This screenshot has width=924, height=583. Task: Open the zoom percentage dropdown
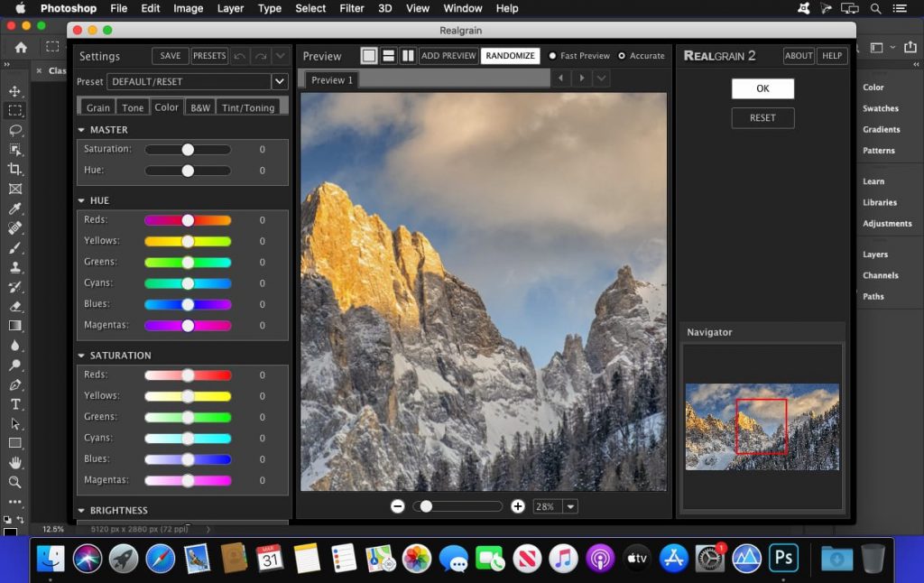(569, 506)
